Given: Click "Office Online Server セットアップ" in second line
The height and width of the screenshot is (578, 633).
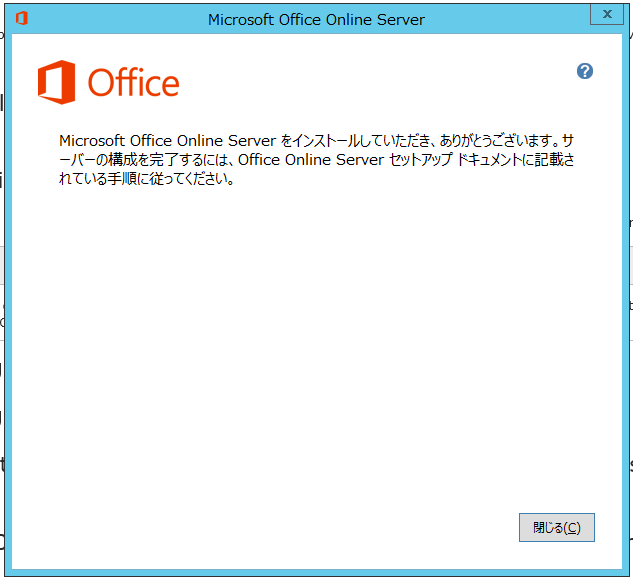Looking at the screenshot, I should [346, 160].
